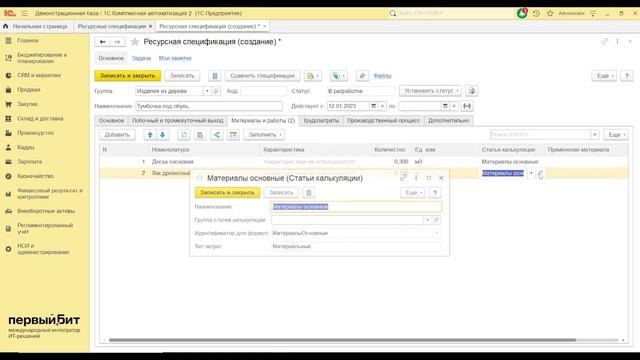Open the main menu hamburger icon
This screenshot has height=360, width=640.
pos(24,13)
